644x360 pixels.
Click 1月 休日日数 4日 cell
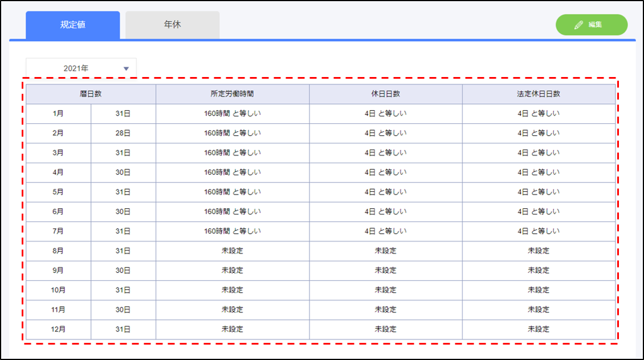386,114
